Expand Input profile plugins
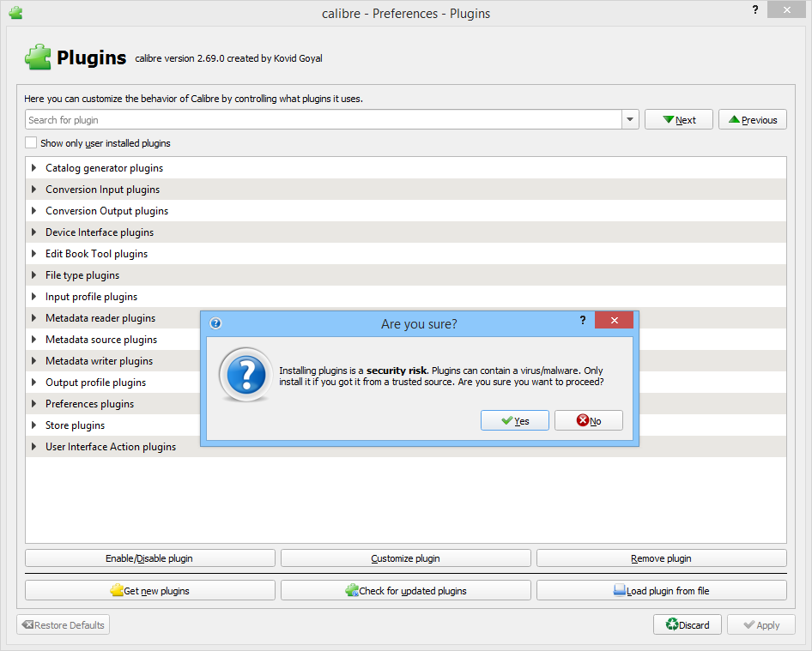 click(x=33, y=297)
